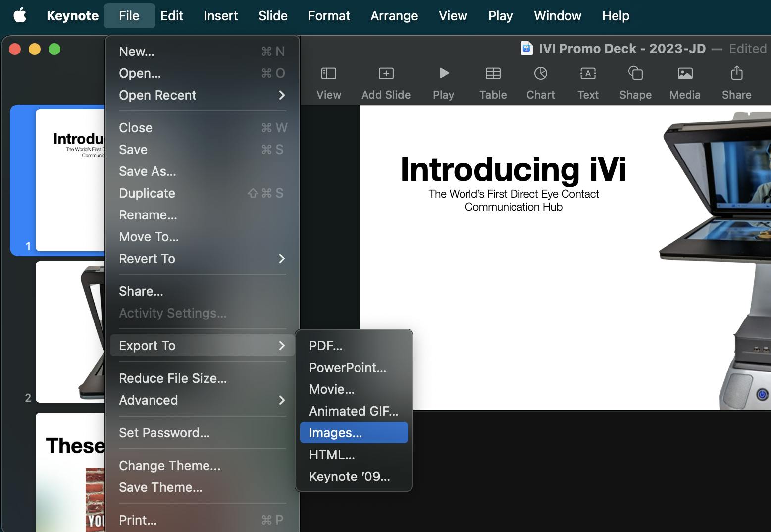Export presentation to PowerPoint...
Viewport: 771px width, 532px height.
(x=354, y=368)
